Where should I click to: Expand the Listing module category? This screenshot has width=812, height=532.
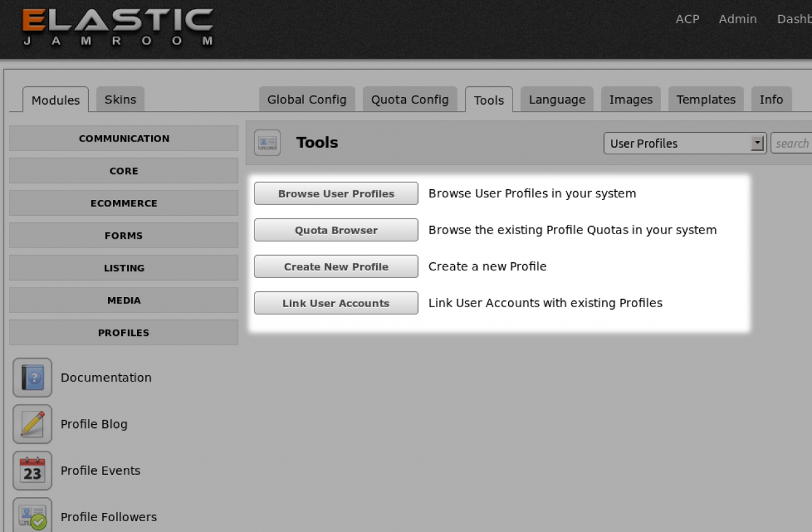point(124,268)
